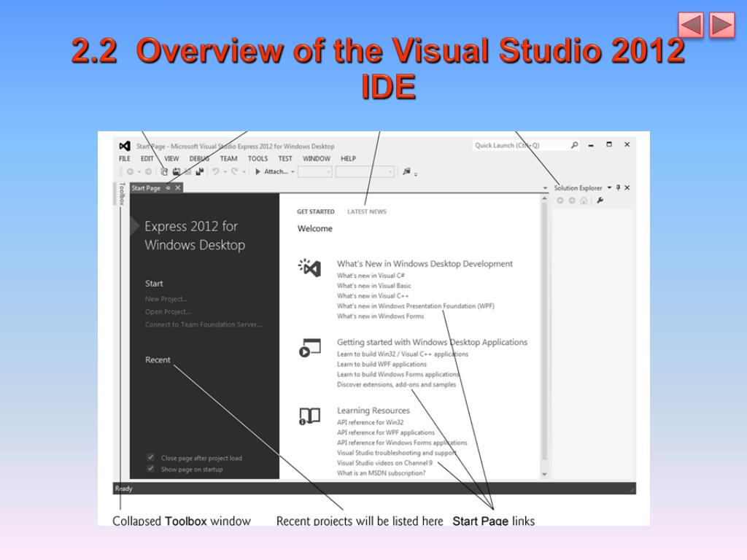This screenshot has width=747, height=560.
Task: Open the TEST menu
Action: tap(285, 158)
